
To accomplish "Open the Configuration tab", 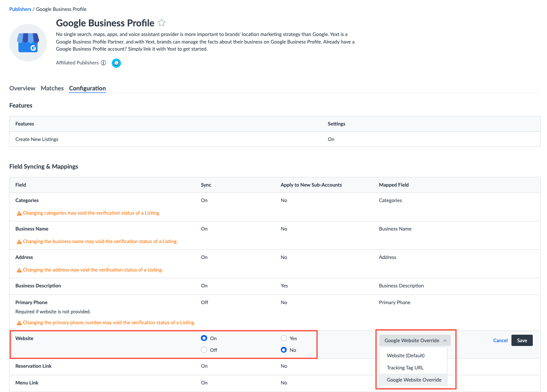I will click(87, 88).
